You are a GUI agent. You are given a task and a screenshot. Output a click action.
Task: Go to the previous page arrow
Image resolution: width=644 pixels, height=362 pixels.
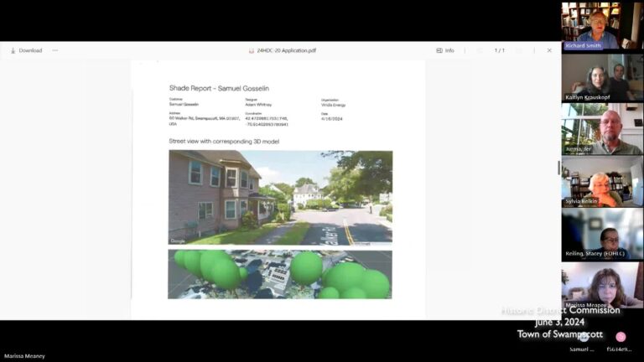click(480, 50)
